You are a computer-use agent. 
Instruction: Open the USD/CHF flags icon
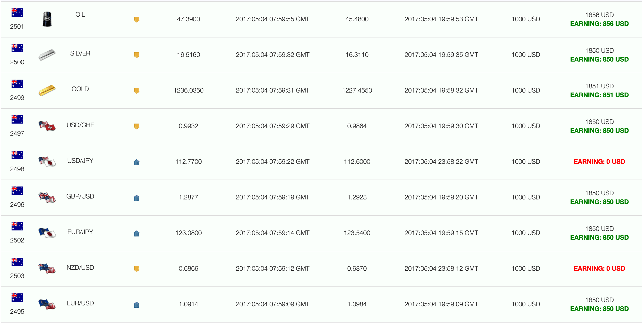[x=47, y=126]
